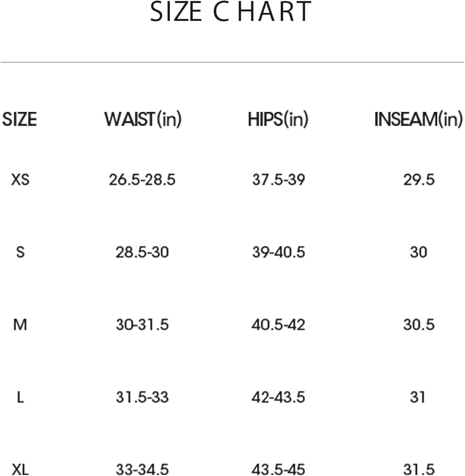The height and width of the screenshot is (476, 465).
Task: Click the XS hips value 37.5-39
Action: (x=278, y=180)
